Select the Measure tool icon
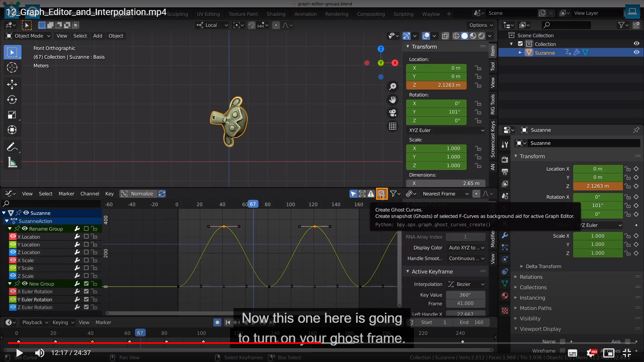Screen dimensions: 644x362 12,163
